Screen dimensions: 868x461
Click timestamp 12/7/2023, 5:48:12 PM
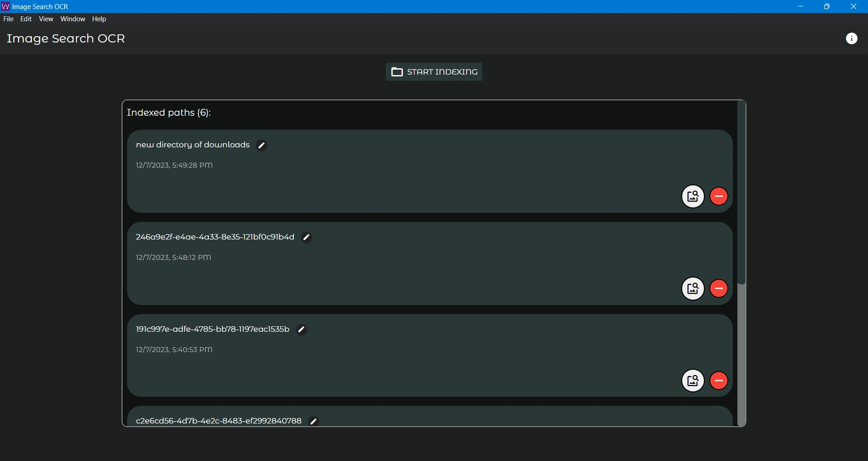coord(174,258)
